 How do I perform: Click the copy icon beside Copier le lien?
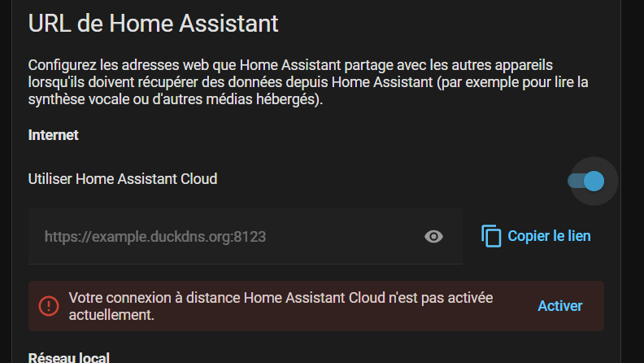click(x=491, y=237)
